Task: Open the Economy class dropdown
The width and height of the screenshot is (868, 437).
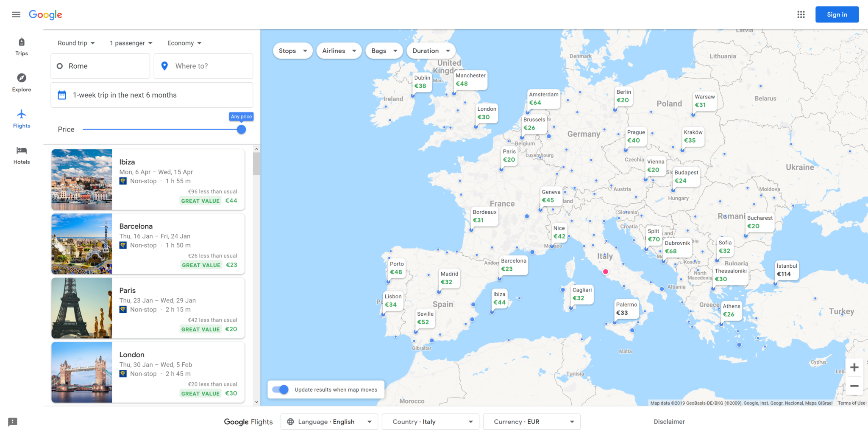Action: click(x=184, y=43)
